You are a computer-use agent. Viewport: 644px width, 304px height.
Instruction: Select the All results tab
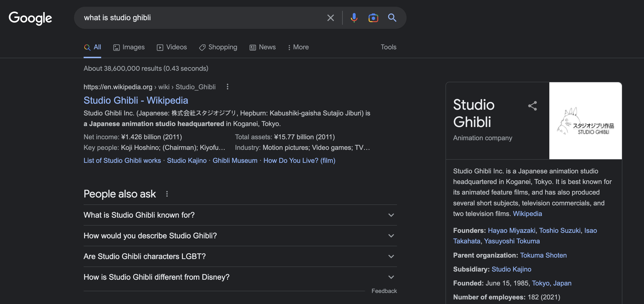93,47
